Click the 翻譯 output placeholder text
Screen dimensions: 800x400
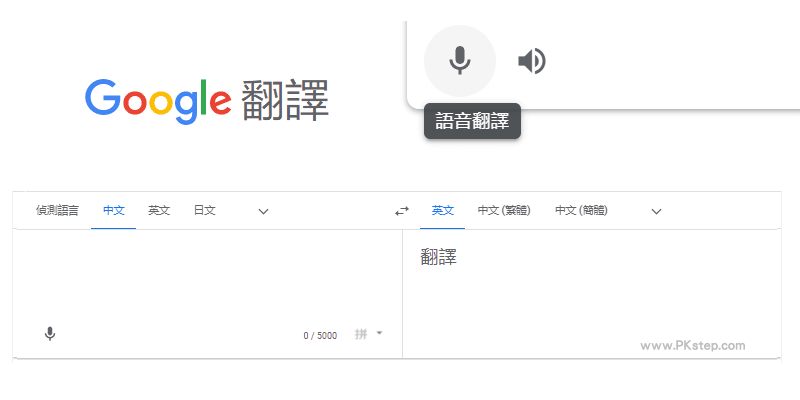coord(439,257)
